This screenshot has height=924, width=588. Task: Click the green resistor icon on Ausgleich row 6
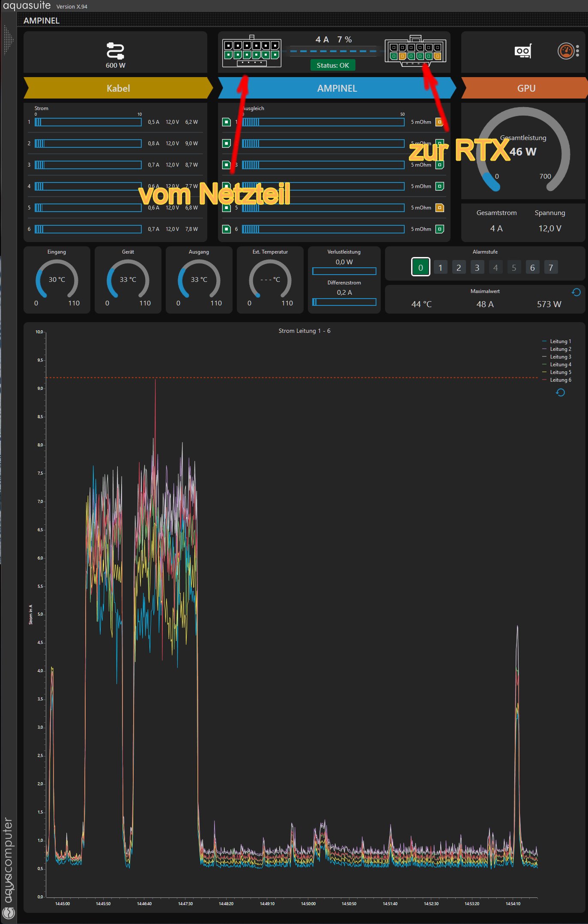(x=439, y=229)
